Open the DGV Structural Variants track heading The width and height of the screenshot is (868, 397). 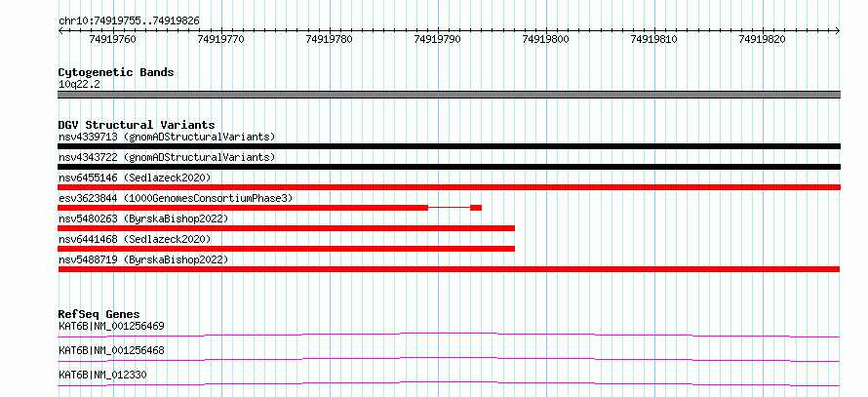(x=137, y=125)
